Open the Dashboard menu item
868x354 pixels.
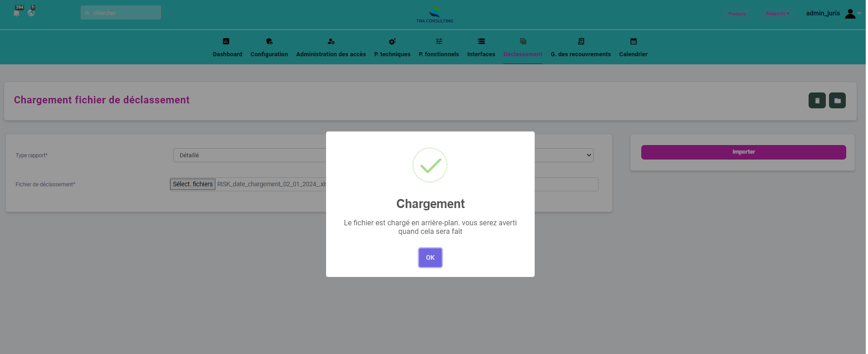[x=227, y=48]
